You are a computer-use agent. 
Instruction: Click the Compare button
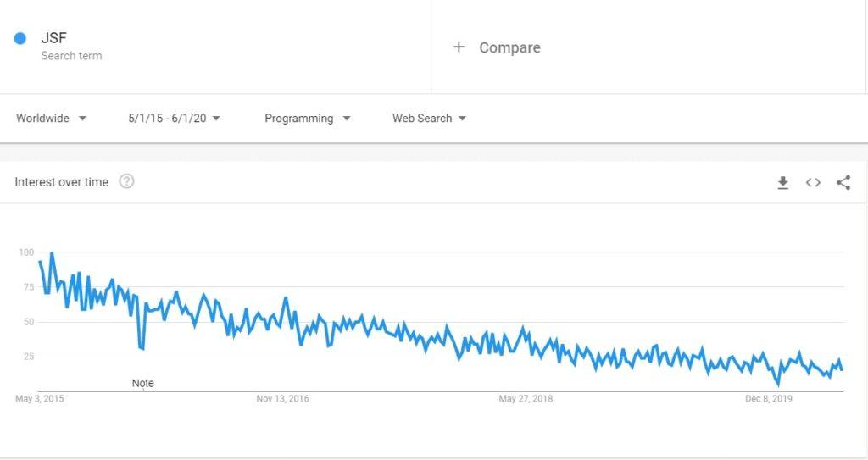coord(509,47)
